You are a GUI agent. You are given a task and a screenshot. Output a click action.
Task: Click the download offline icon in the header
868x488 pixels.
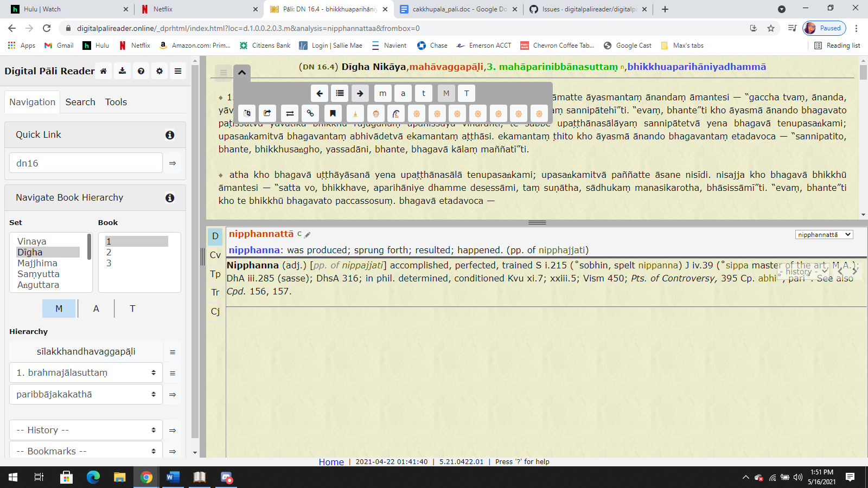[x=122, y=70]
